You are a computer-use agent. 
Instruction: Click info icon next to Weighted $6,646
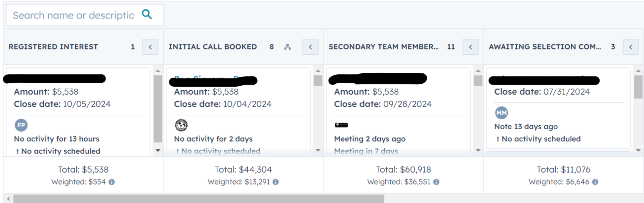click(595, 182)
